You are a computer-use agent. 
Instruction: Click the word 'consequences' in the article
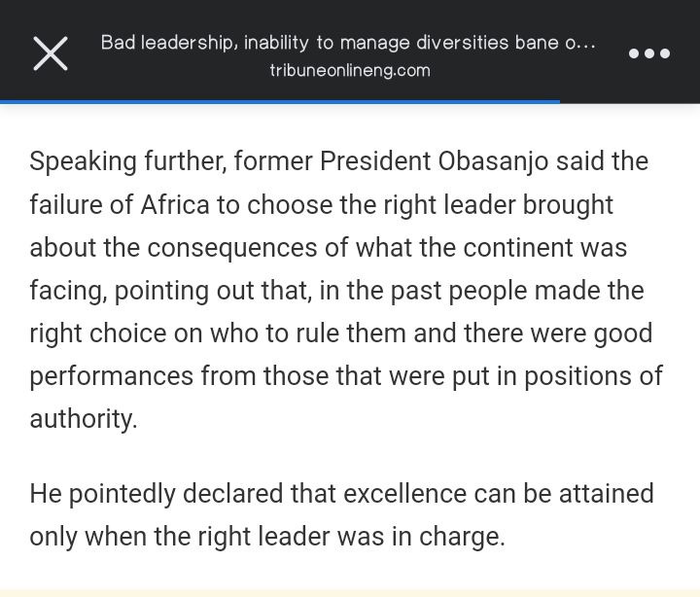click(x=231, y=248)
